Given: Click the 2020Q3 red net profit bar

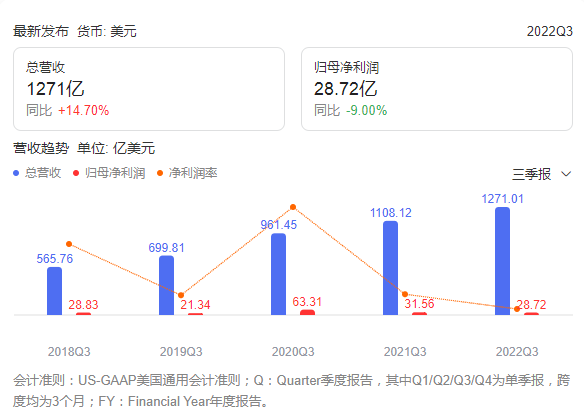Looking at the screenshot, I should (308, 312).
